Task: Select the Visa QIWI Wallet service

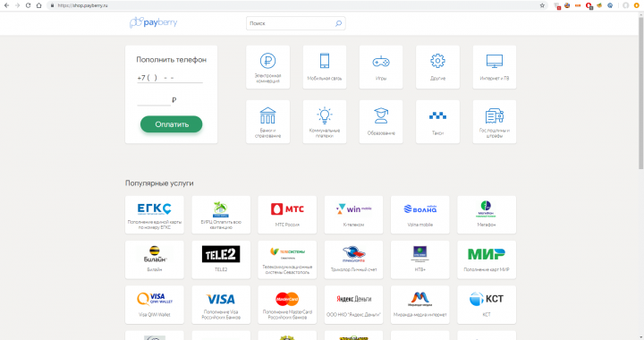Action: [155, 305]
